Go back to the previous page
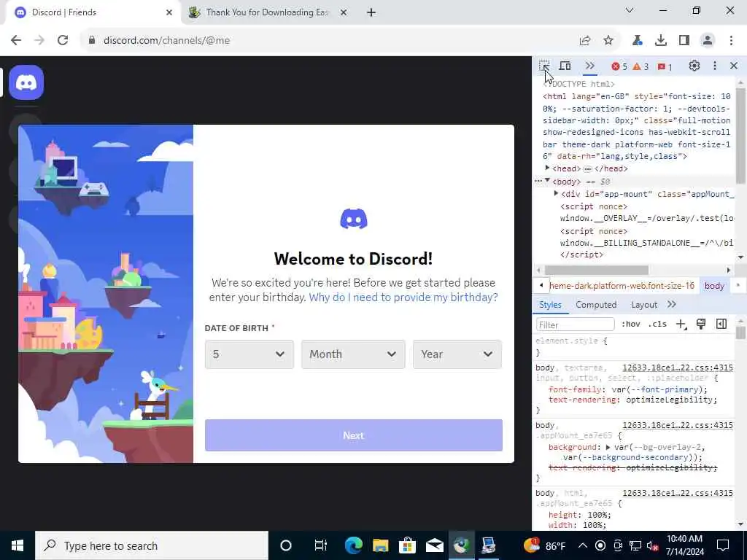 (x=16, y=41)
